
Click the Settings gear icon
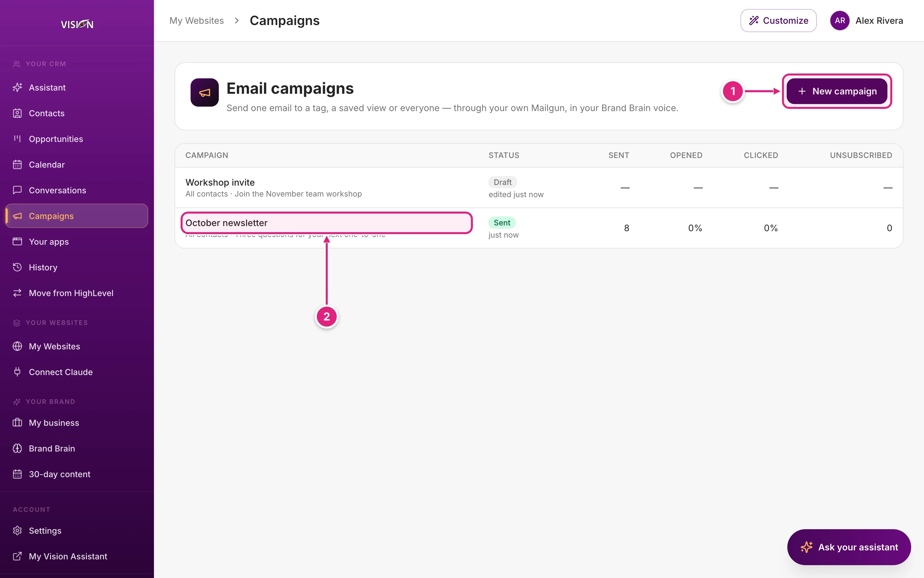[x=17, y=530]
